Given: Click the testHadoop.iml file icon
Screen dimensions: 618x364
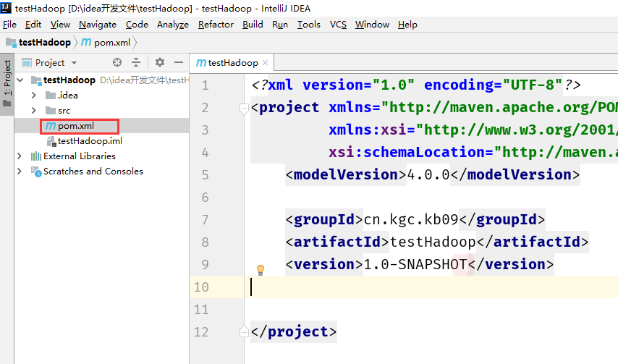Looking at the screenshot, I should (51, 141).
